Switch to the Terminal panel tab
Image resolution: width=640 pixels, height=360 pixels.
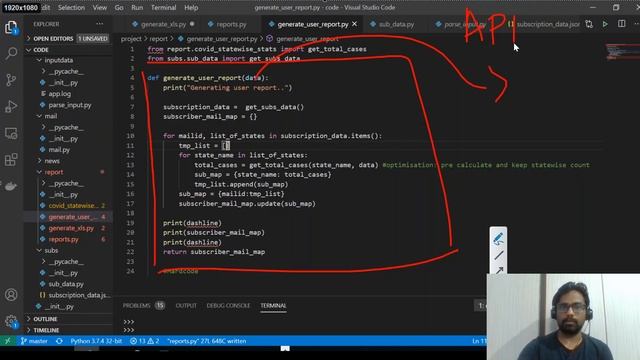tap(273, 305)
